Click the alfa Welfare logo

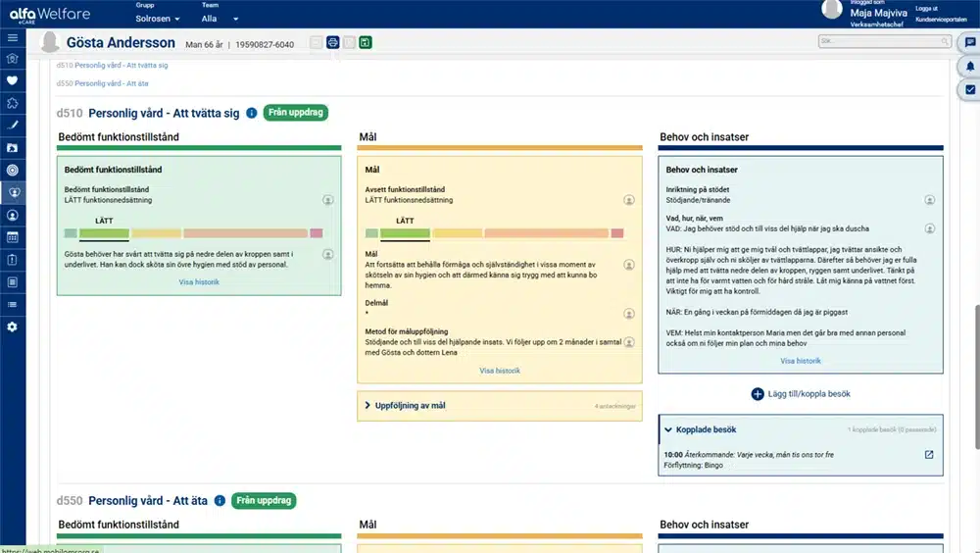click(50, 14)
